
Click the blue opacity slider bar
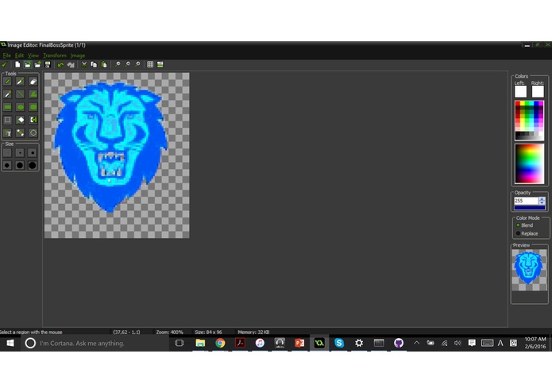[530, 208]
